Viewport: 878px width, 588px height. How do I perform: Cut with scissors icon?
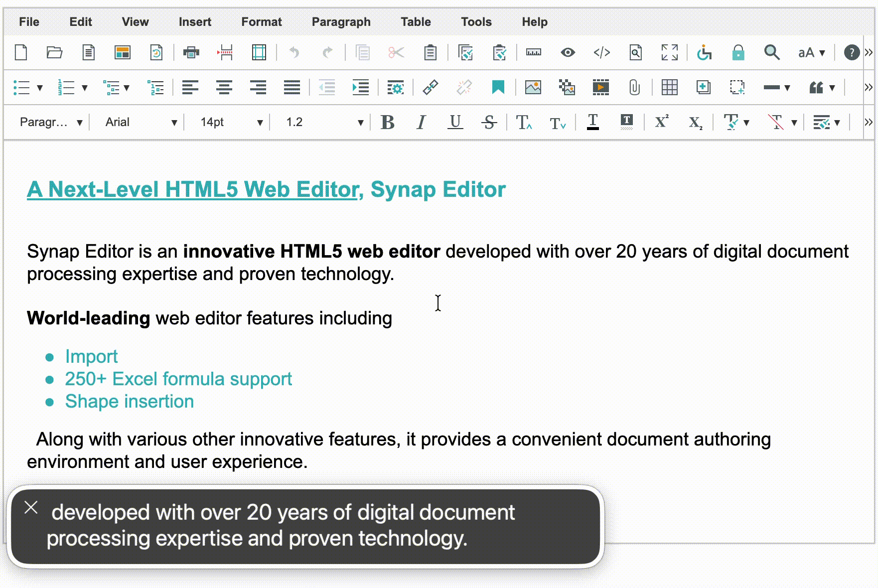(x=396, y=52)
